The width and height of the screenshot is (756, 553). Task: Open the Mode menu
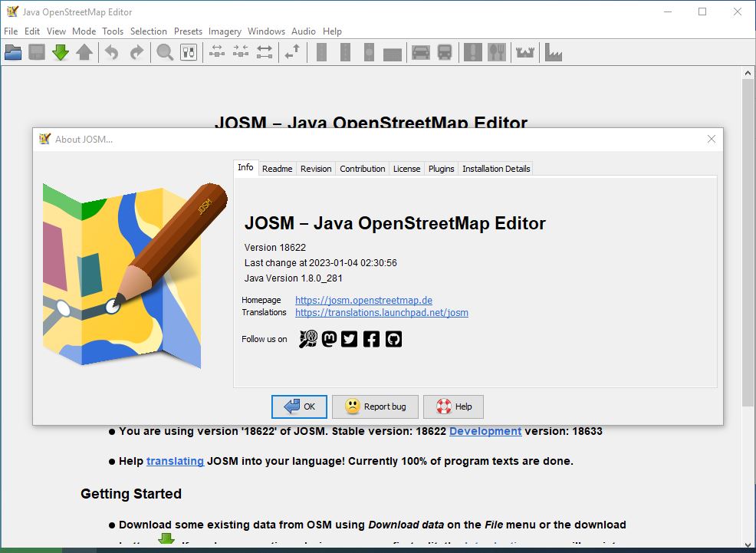tap(84, 31)
